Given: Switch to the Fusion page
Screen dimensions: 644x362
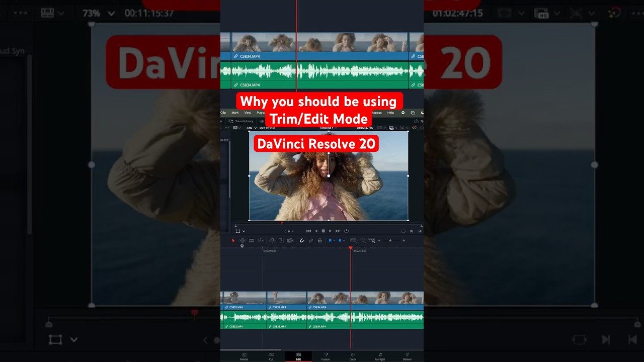Looking at the screenshot, I should tap(326, 356).
